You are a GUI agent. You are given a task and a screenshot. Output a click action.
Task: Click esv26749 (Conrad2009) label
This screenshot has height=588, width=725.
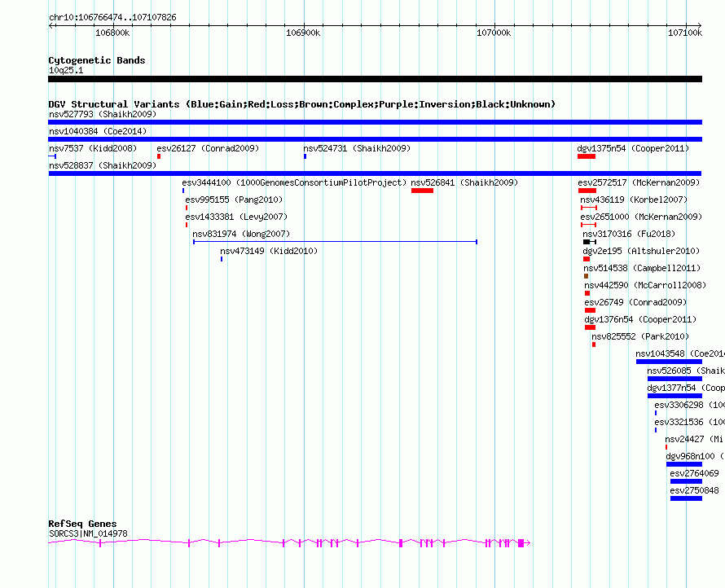(x=635, y=302)
